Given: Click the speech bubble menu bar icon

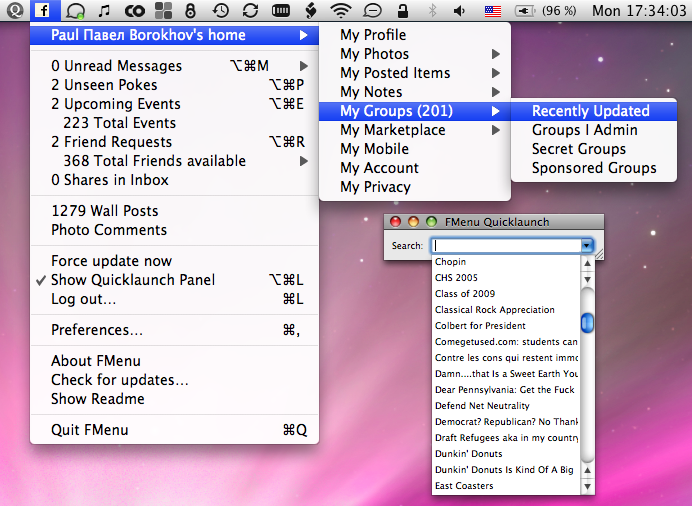Looking at the screenshot, I should click(372, 11).
